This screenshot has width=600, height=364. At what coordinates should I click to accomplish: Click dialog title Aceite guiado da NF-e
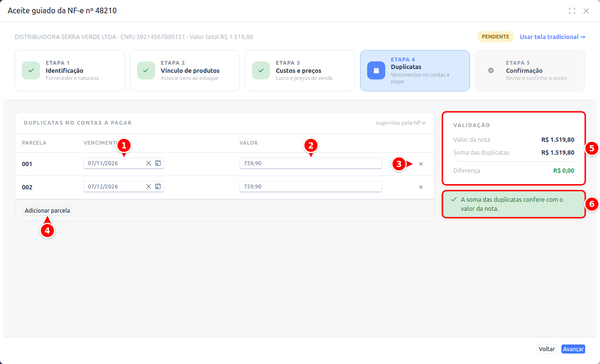[x=62, y=10]
